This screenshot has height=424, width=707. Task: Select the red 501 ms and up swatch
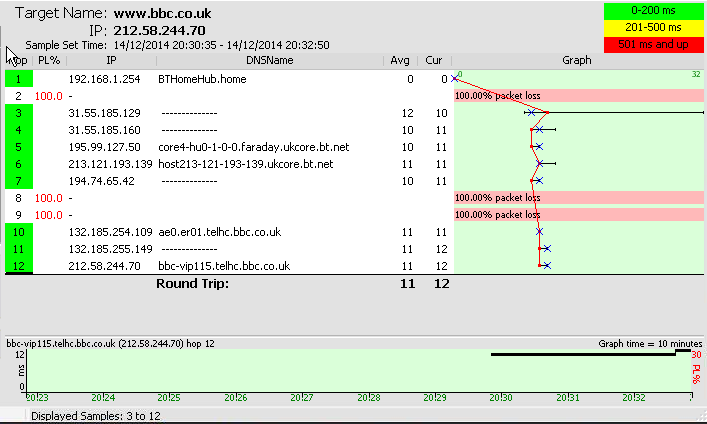653,45
